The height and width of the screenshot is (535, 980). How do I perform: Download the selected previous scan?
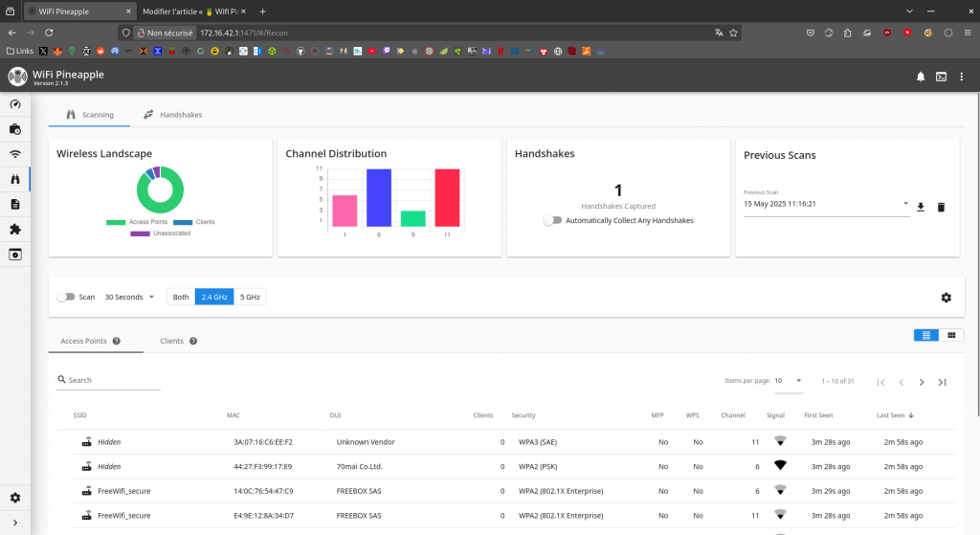pyautogui.click(x=921, y=207)
